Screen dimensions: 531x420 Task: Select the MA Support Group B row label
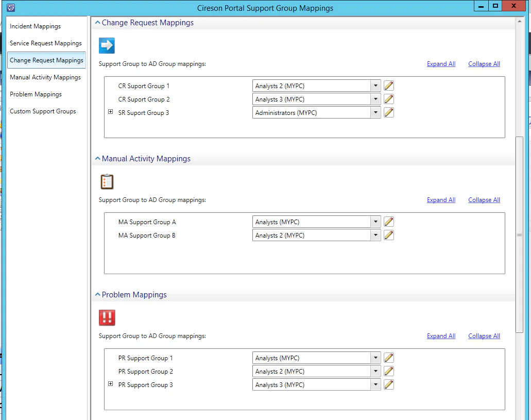coord(147,236)
